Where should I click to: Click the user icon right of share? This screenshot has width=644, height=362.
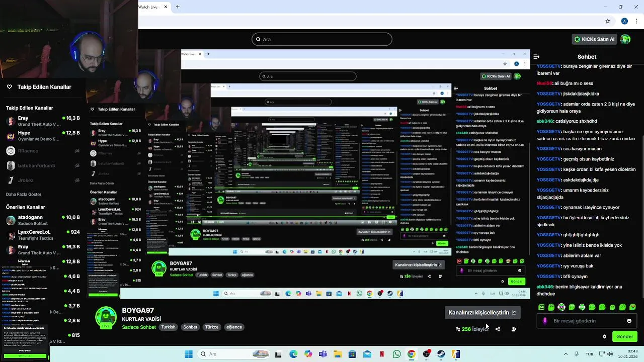514,329
